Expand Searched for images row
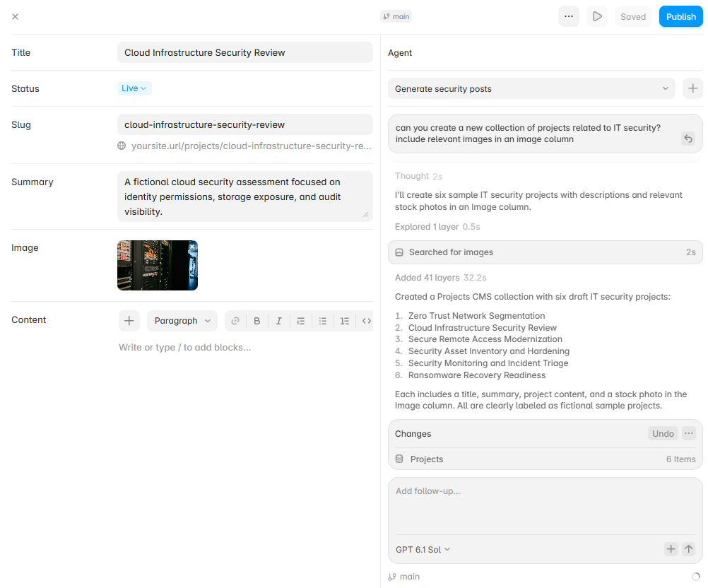 [545, 252]
